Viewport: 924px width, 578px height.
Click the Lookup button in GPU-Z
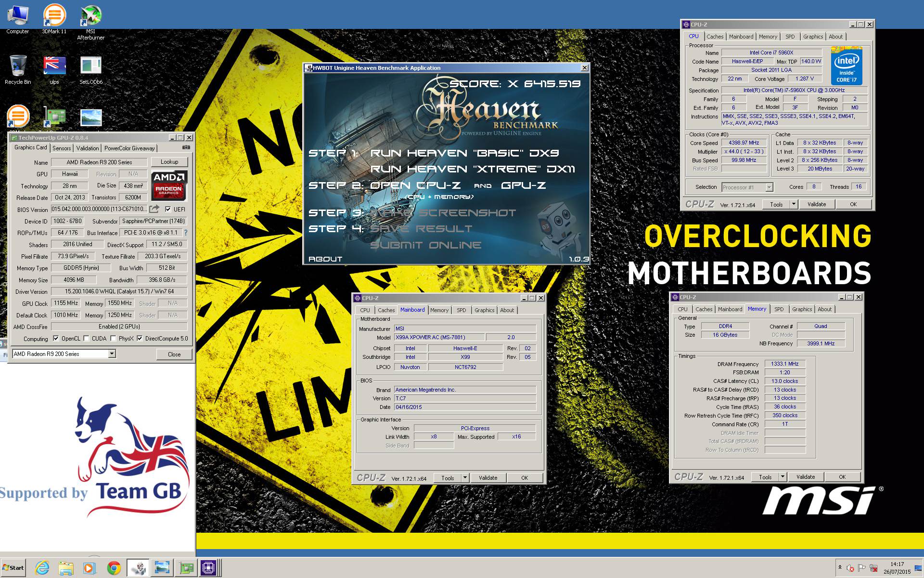click(x=169, y=162)
